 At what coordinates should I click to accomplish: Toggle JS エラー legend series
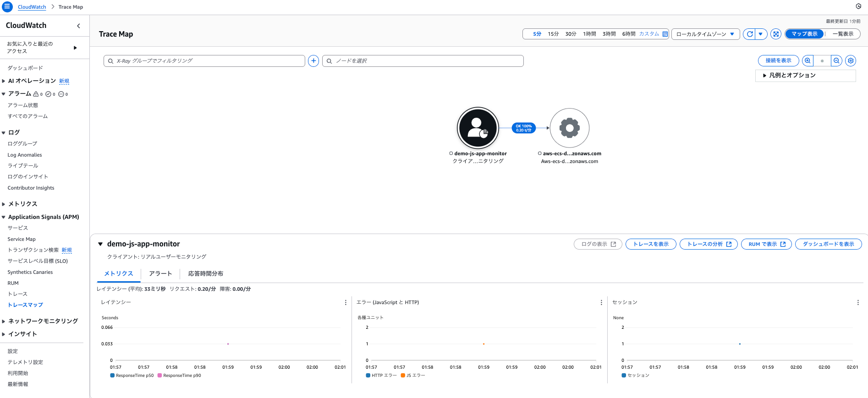(x=413, y=376)
